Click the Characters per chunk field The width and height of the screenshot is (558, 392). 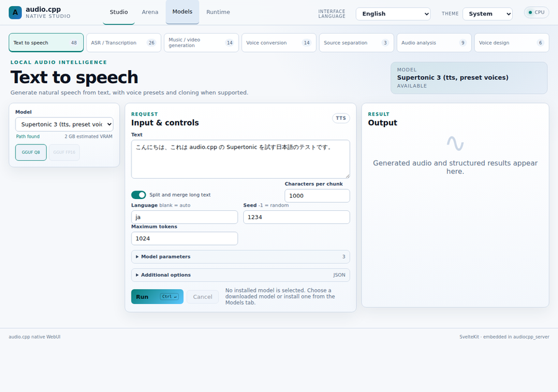click(317, 196)
